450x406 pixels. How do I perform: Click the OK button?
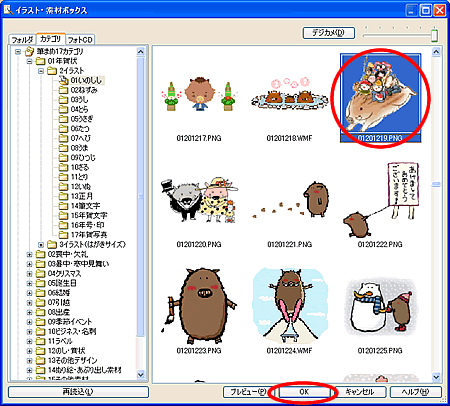click(304, 392)
